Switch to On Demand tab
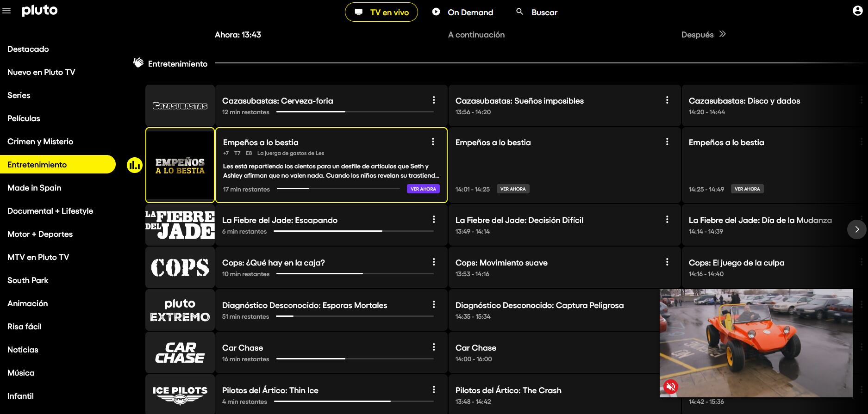This screenshot has width=868, height=414. pyautogui.click(x=462, y=12)
